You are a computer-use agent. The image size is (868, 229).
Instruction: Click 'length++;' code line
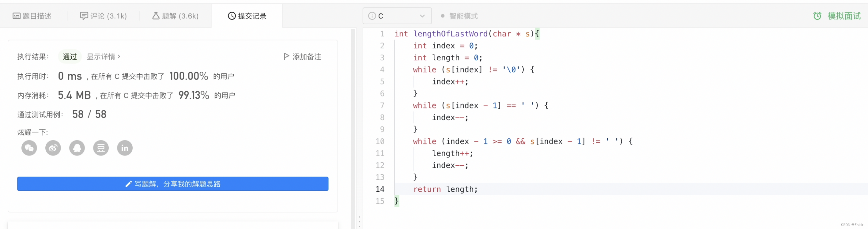point(453,154)
